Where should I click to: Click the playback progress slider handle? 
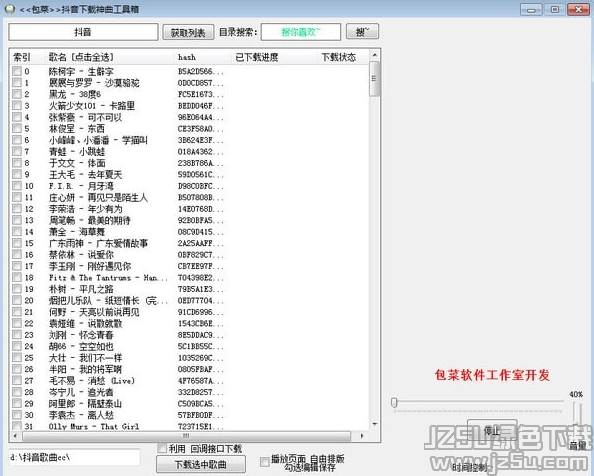coord(394,403)
